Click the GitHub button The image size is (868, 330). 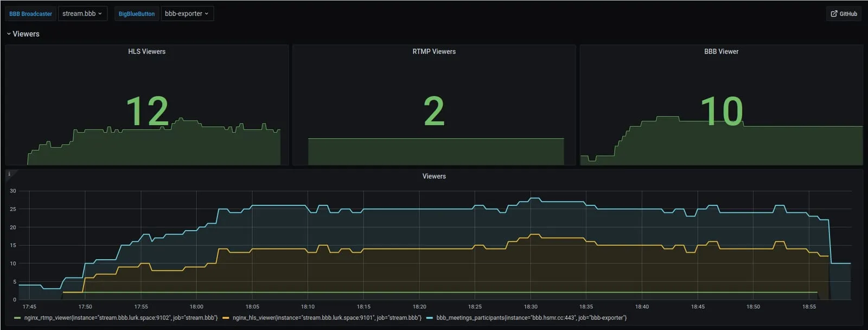844,14
